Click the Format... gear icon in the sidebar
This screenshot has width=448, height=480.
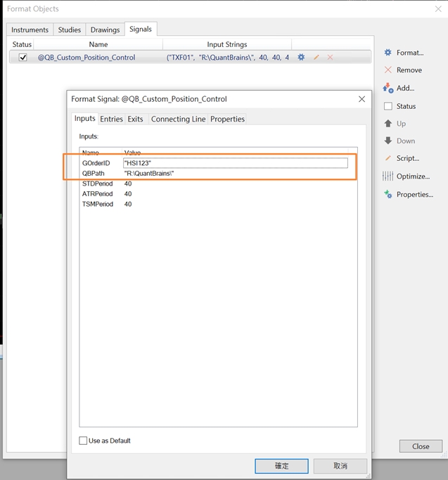(388, 53)
